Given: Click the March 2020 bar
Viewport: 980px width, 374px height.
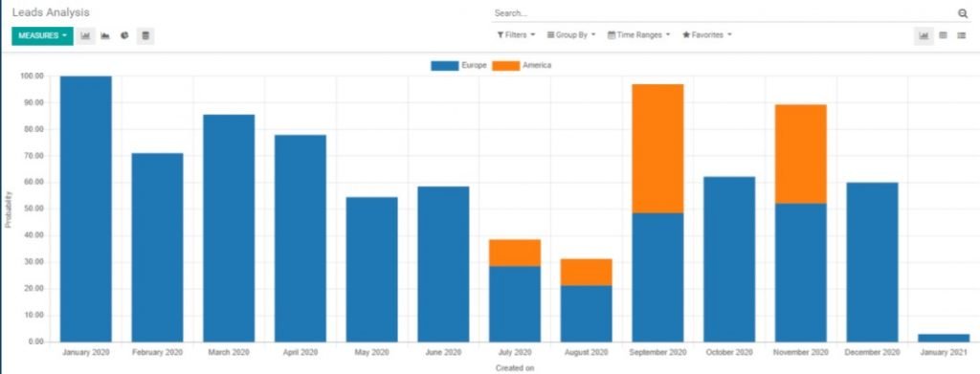Looking at the screenshot, I should pyautogui.click(x=229, y=228).
